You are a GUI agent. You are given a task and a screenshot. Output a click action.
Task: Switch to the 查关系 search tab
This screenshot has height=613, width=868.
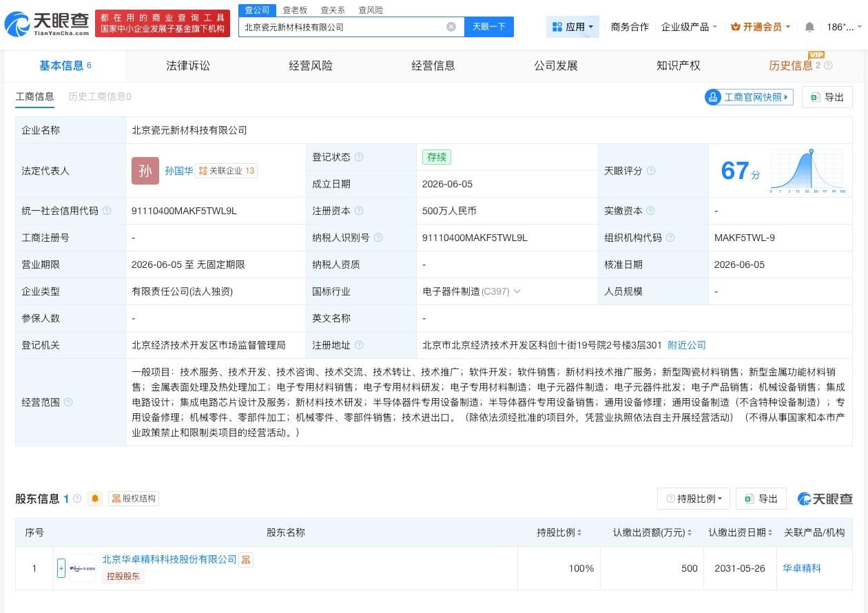coord(333,10)
